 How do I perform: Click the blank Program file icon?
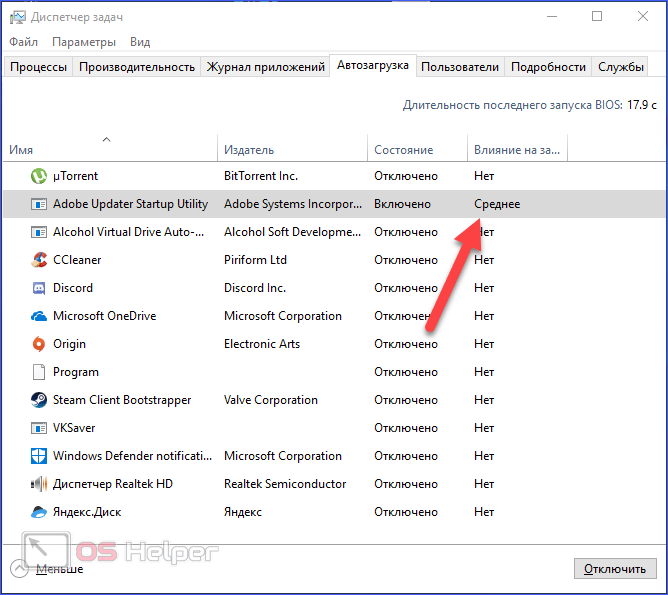click(x=39, y=372)
